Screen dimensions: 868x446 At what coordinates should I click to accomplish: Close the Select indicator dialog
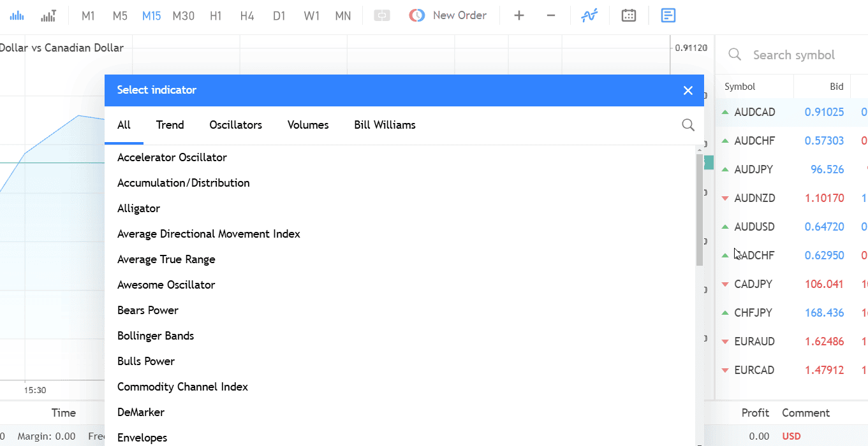tap(688, 90)
